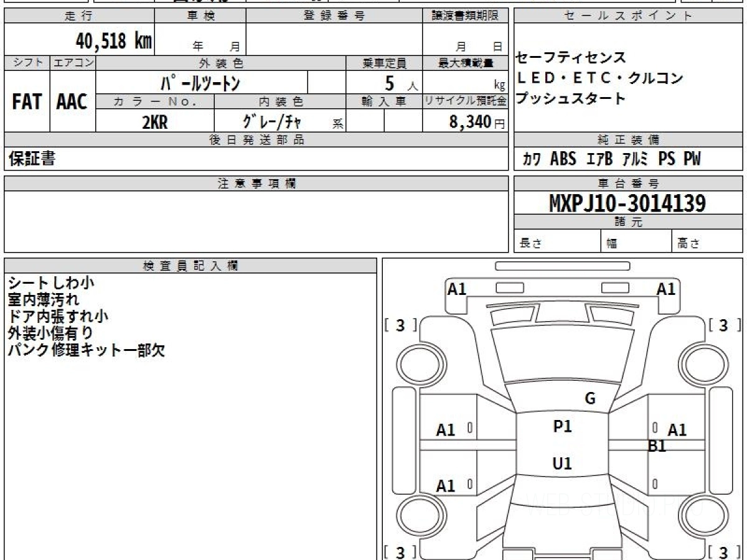Click the mileage value 40,518 km
The image size is (747, 560).
pos(114,40)
